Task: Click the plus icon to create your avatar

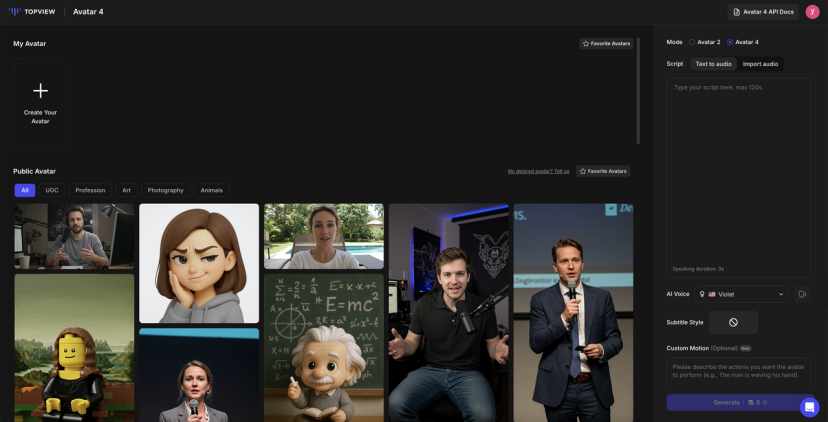Action: pyautogui.click(x=40, y=91)
